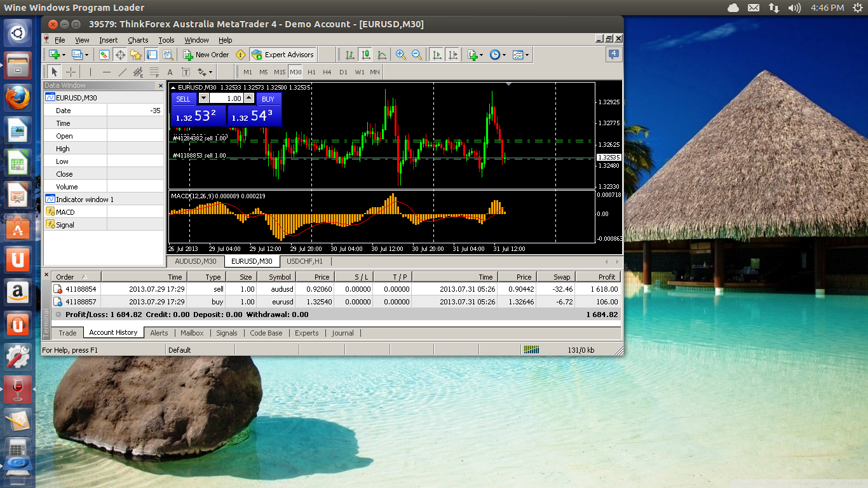
Task: Increase the one-click trading volume
Action: click(x=249, y=98)
